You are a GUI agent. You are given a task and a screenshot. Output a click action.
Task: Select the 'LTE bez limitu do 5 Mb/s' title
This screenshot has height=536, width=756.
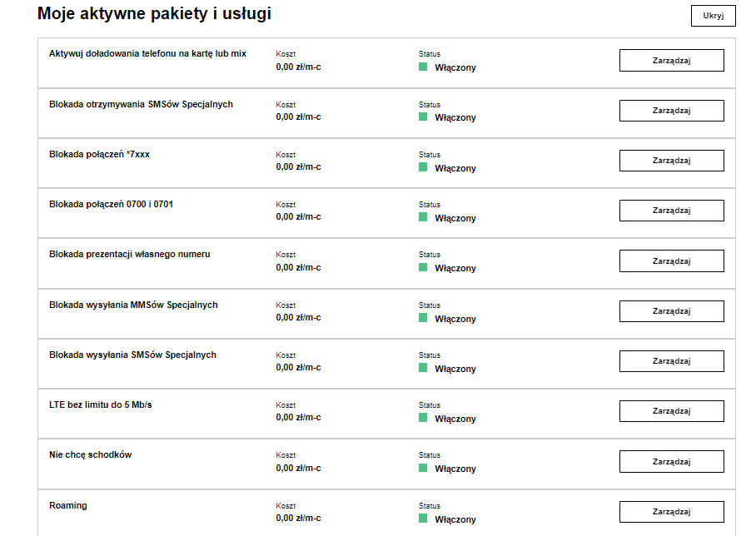pyautogui.click(x=101, y=405)
